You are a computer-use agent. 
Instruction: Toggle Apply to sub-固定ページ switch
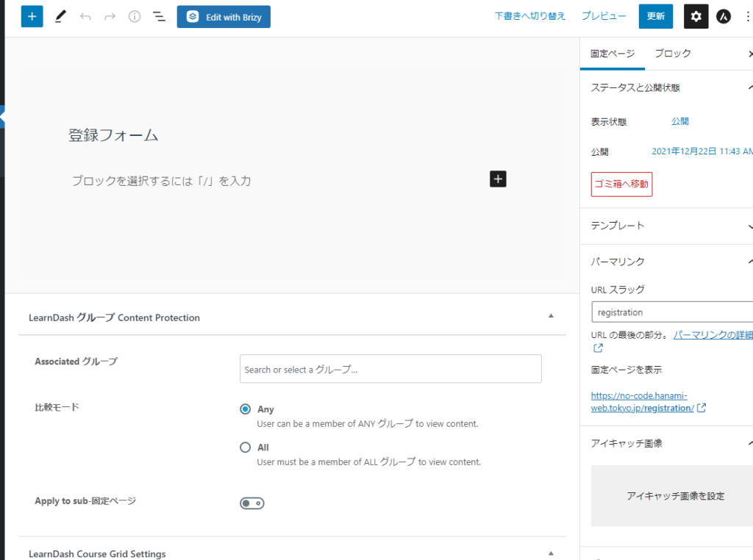252,503
